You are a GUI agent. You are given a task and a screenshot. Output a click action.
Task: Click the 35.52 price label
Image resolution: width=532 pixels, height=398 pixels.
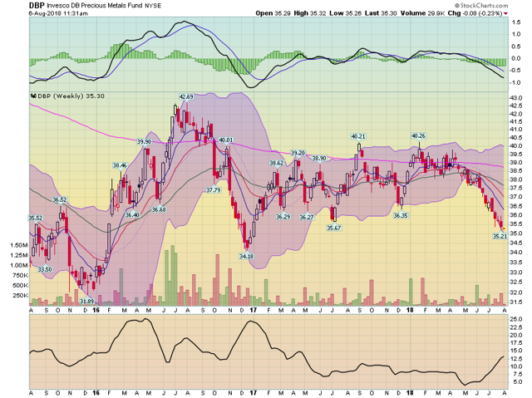[x=35, y=218]
